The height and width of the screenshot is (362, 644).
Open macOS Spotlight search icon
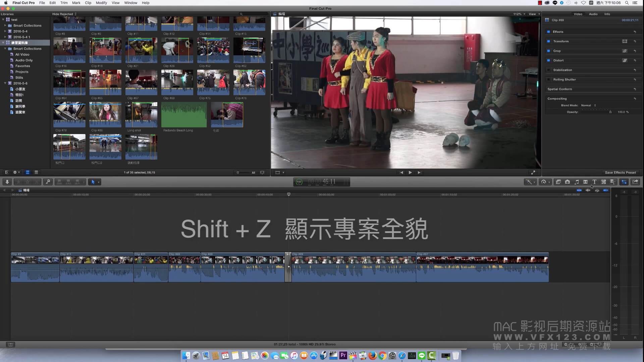[x=627, y=3]
